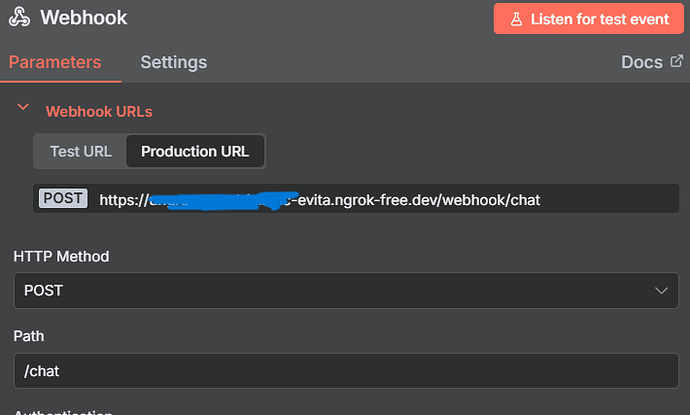
Task: Click the Webhook URLs section heading
Action: click(99, 111)
